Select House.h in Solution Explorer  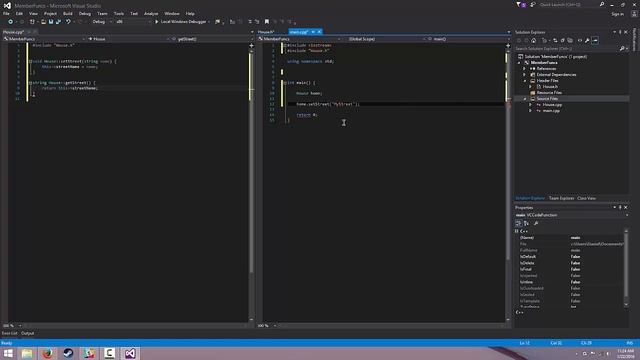tap(550, 87)
